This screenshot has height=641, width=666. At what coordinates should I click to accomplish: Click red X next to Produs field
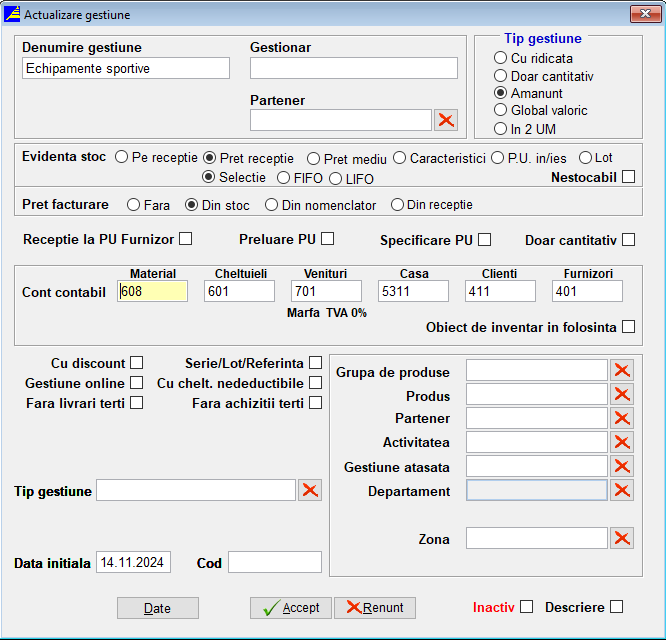point(622,395)
